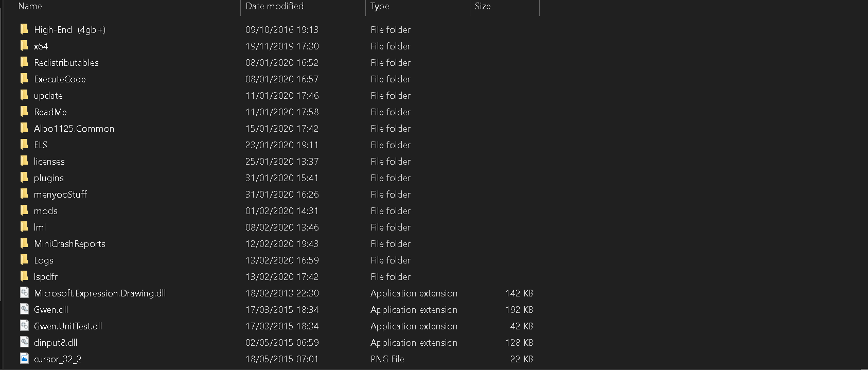Click the Gwen.dll file icon
This screenshot has height=370, width=868.
tap(24, 309)
